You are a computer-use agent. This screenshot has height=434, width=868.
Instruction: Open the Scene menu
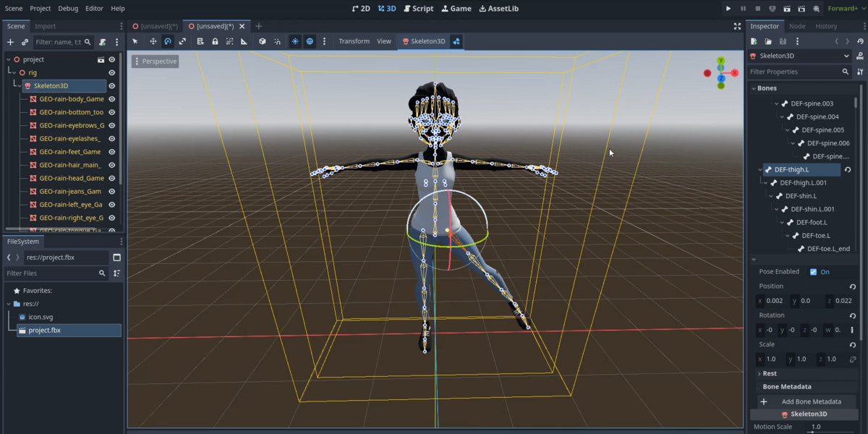click(14, 9)
